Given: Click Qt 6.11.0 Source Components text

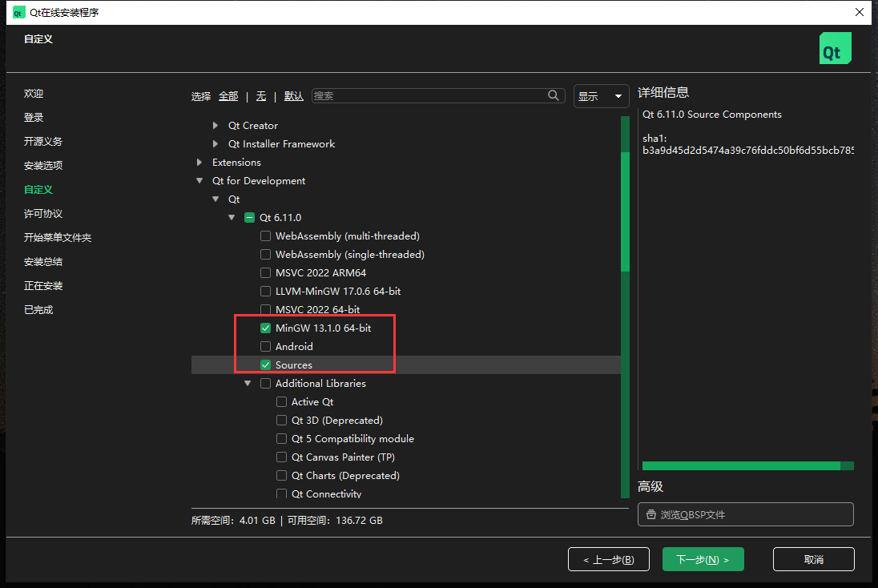Looking at the screenshot, I should click(x=711, y=115).
